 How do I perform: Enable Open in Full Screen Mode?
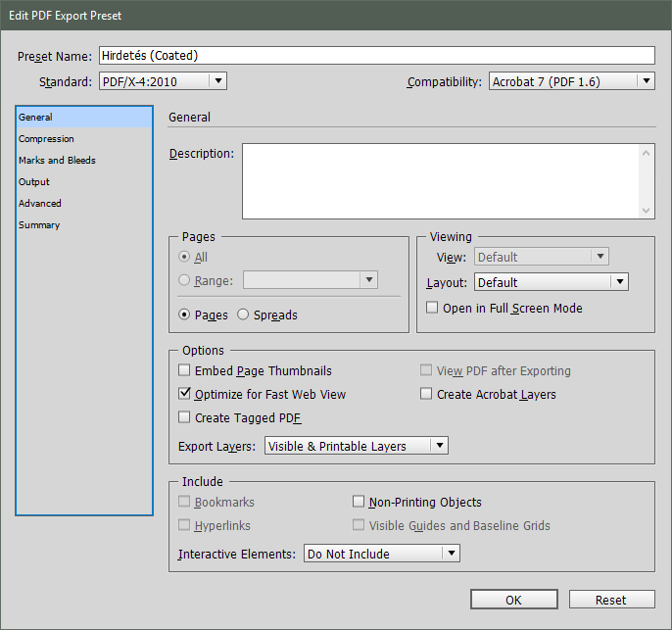pos(433,309)
